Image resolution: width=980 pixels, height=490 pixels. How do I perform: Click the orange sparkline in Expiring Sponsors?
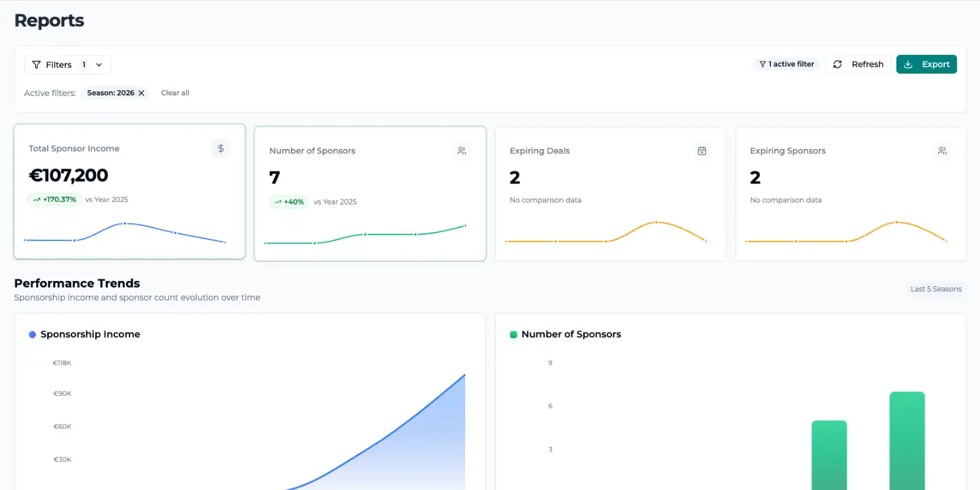pyautogui.click(x=846, y=233)
